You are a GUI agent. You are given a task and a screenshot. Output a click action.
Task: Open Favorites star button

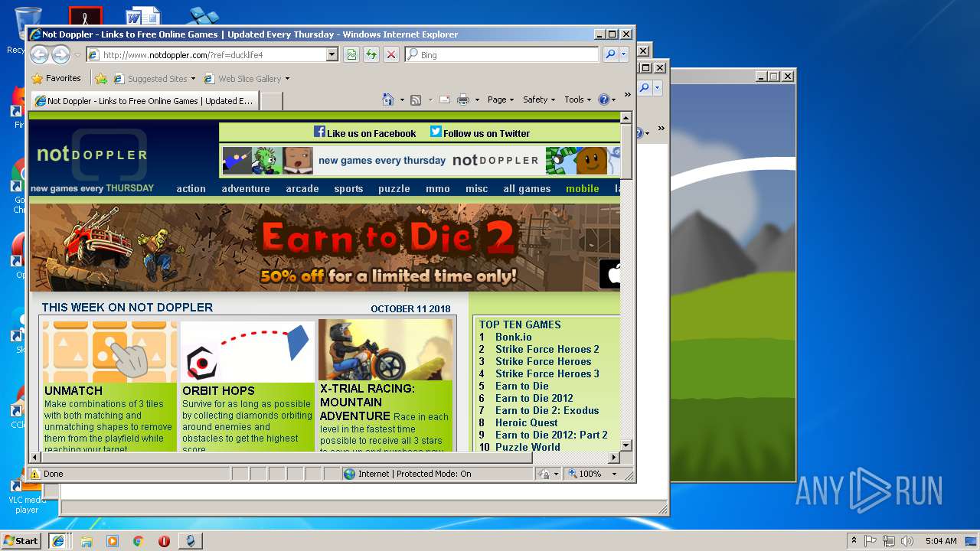click(x=57, y=78)
